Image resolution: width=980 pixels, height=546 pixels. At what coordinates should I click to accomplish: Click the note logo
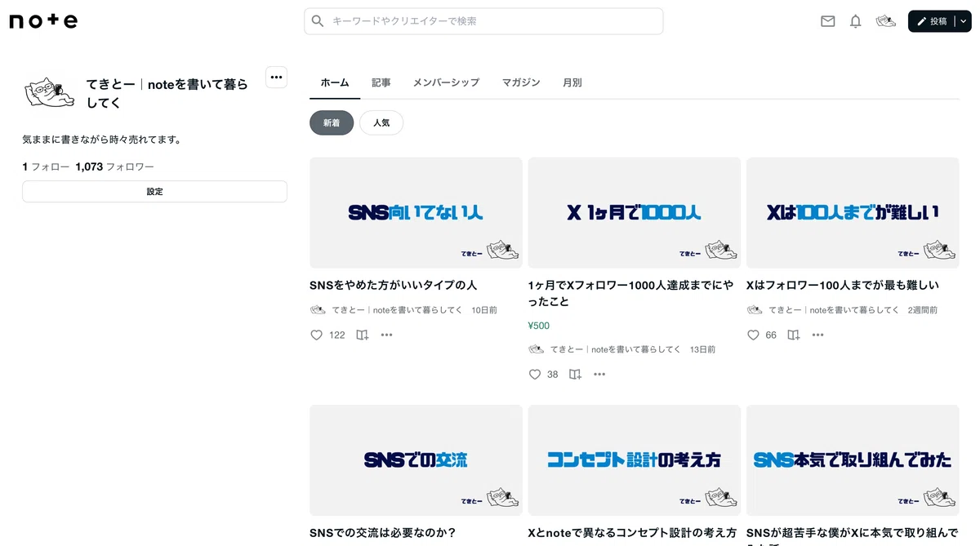pos(43,21)
